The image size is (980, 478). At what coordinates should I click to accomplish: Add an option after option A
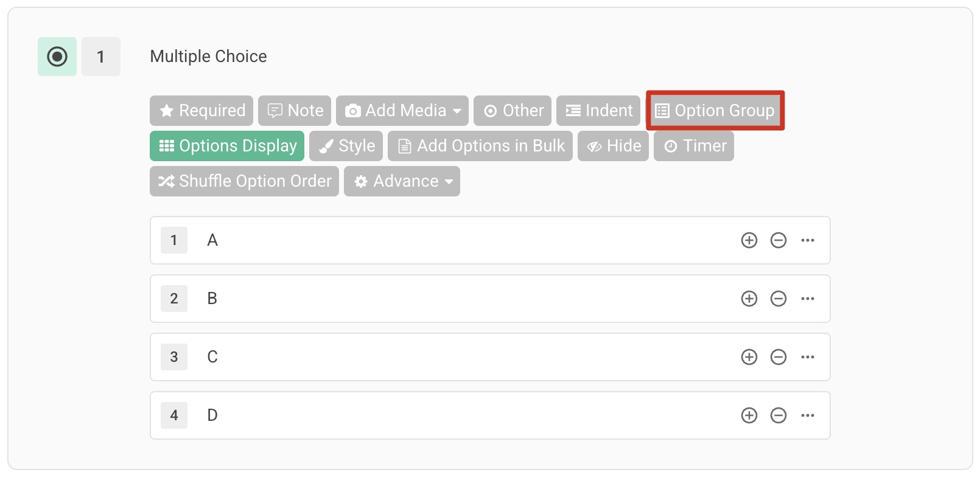click(x=749, y=240)
